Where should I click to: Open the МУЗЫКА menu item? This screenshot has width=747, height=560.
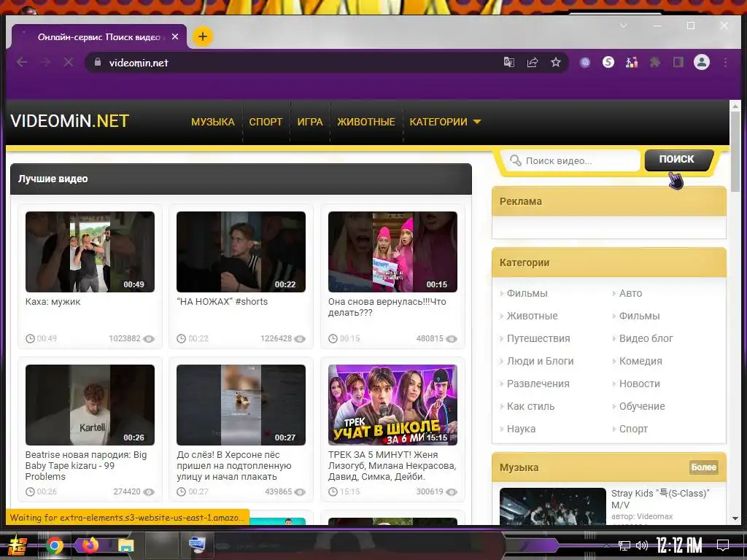213,122
